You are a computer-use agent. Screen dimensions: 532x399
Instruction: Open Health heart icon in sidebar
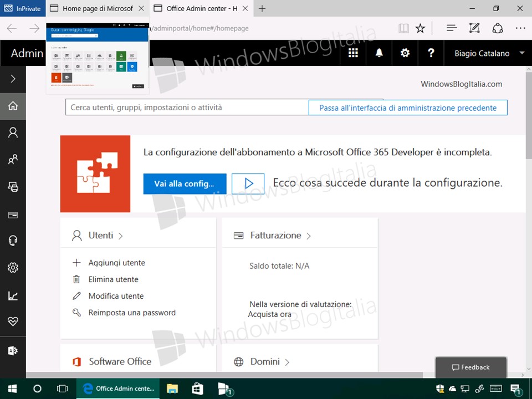coord(13,321)
